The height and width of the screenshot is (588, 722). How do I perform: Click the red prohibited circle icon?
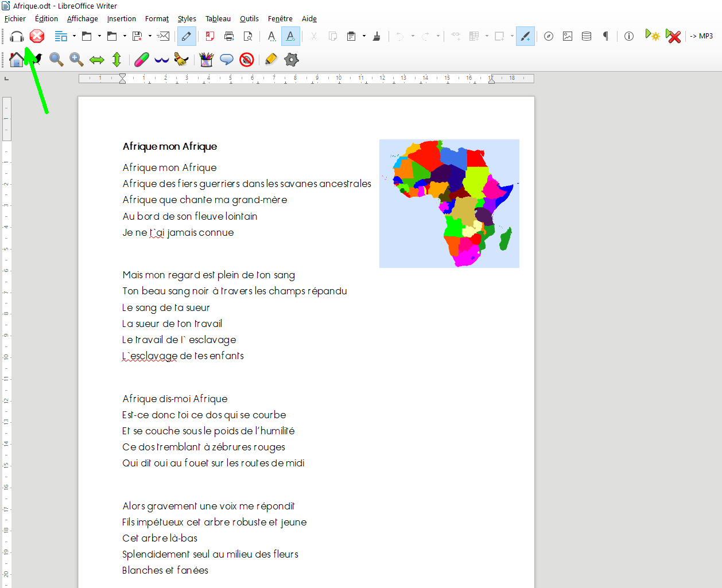(x=247, y=59)
